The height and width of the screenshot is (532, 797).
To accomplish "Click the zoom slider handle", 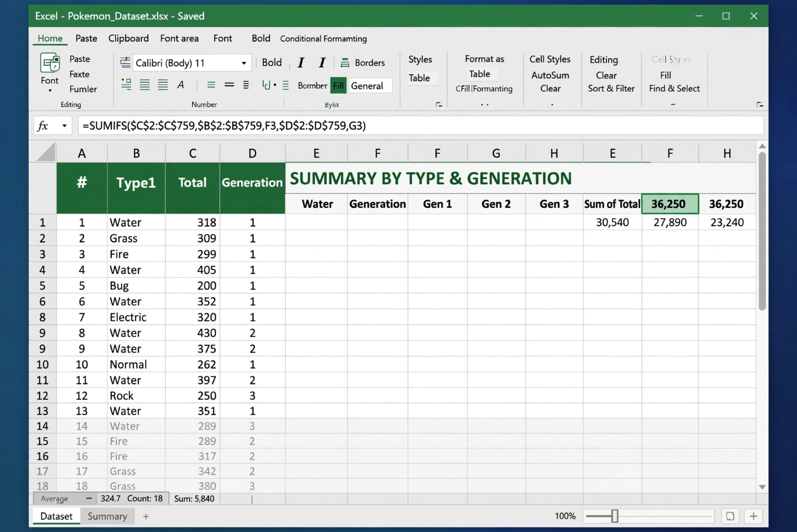I will pyautogui.click(x=614, y=516).
